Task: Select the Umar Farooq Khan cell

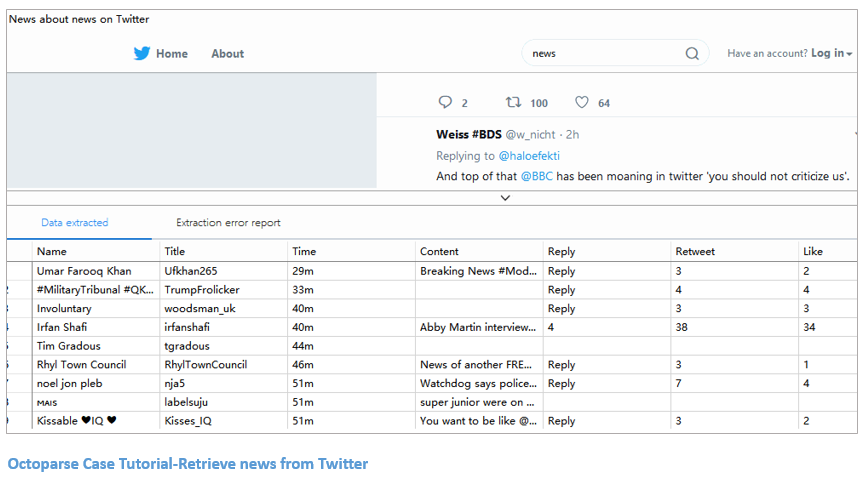Action: point(84,271)
